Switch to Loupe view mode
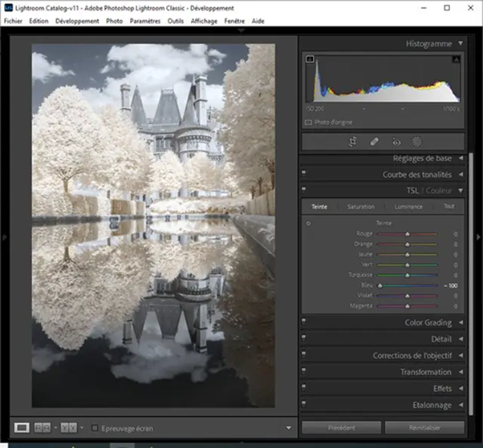483x448 pixels. pos(22,428)
